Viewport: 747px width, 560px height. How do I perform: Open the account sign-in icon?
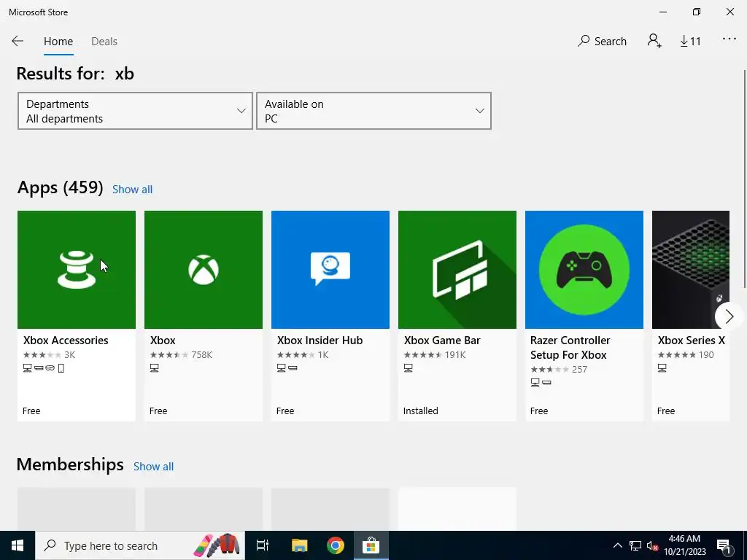tap(654, 41)
